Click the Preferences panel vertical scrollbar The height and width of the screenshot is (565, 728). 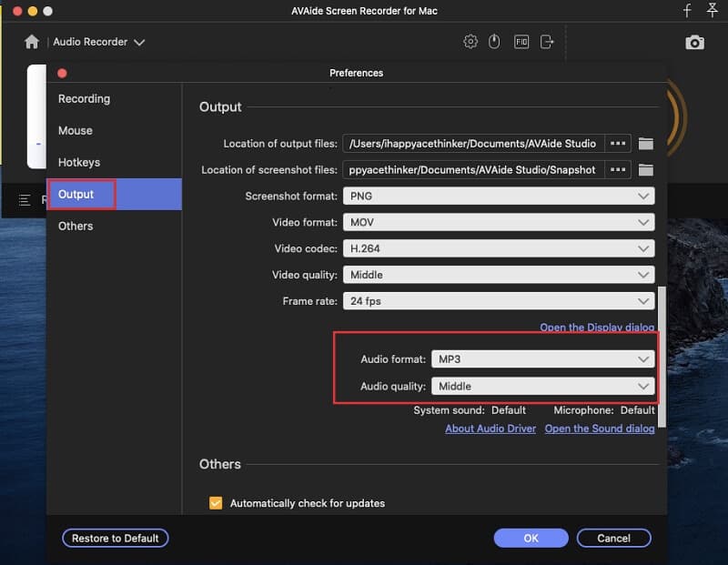pos(662,357)
